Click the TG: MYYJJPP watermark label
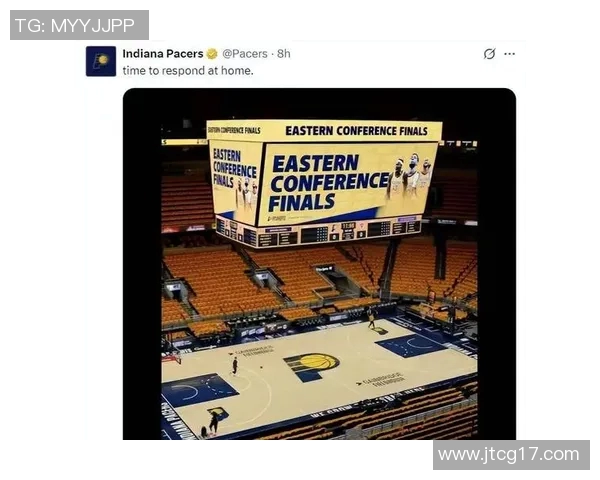600x480 pixels. click(x=79, y=25)
